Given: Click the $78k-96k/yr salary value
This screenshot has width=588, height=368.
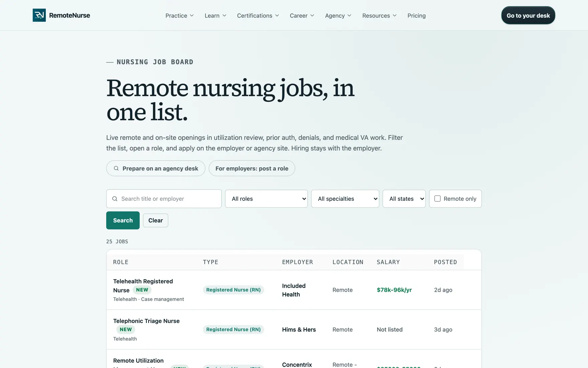Looking at the screenshot, I should 394,290.
